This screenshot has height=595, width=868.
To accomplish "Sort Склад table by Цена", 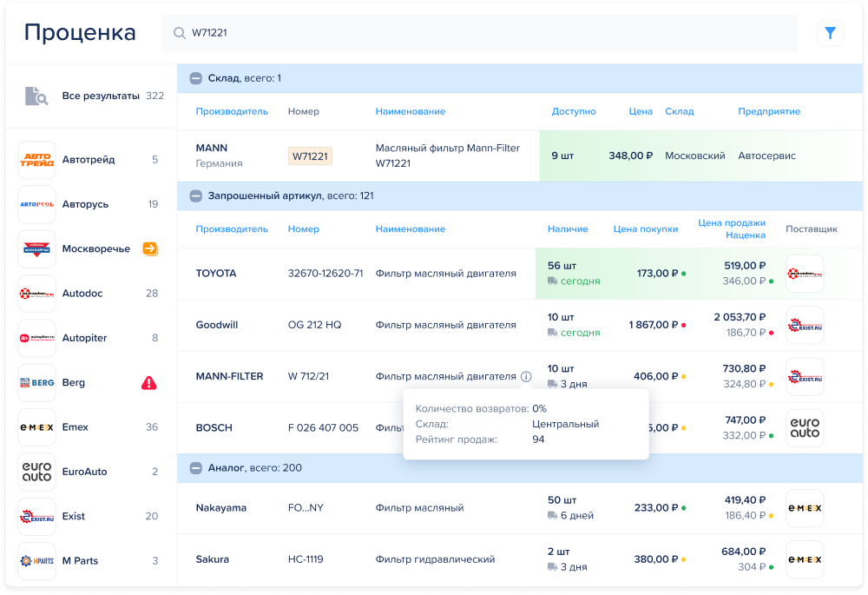I will [641, 111].
